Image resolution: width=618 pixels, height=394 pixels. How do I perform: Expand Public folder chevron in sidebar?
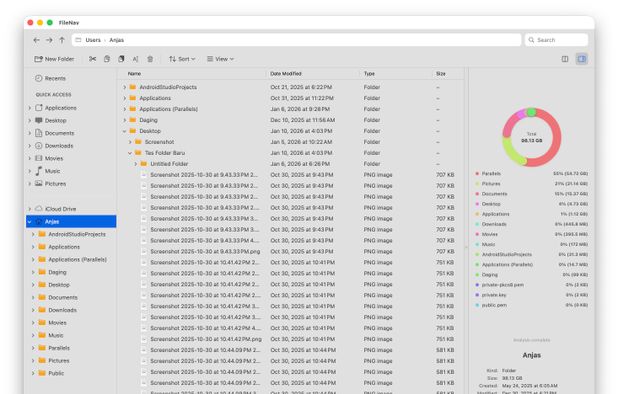point(33,373)
